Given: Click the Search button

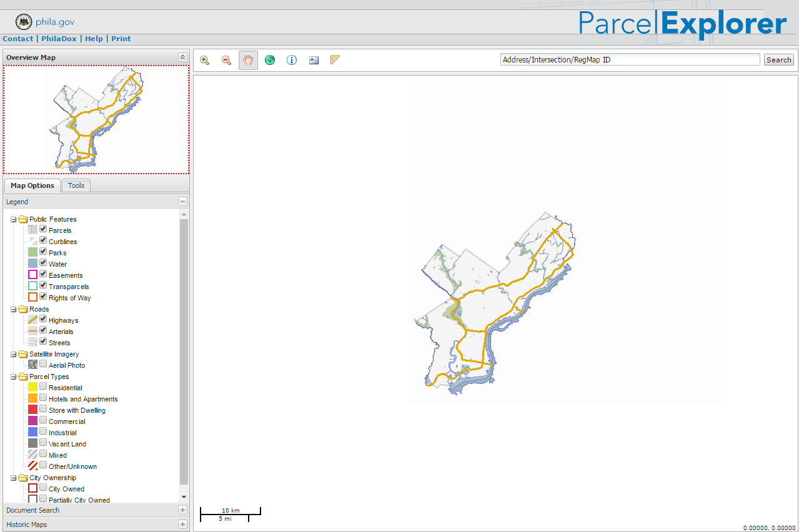Looking at the screenshot, I should coord(779,60).
